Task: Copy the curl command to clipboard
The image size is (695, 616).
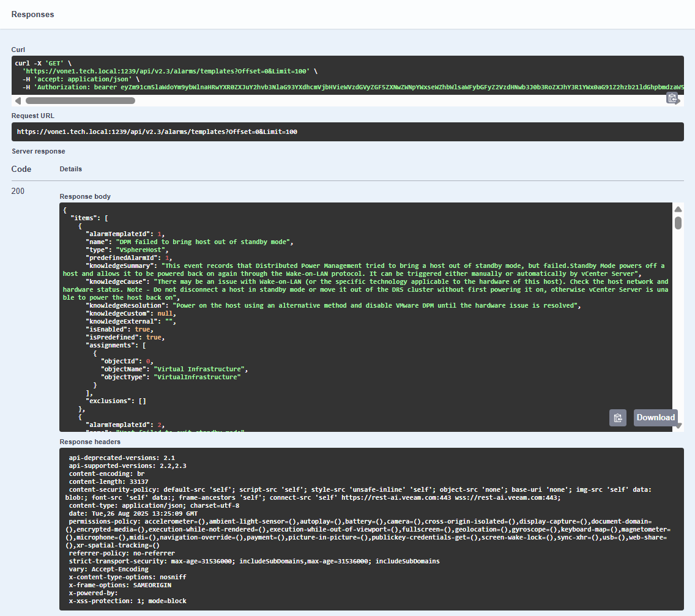Action: pyautogui.click(x=672, y=98)
